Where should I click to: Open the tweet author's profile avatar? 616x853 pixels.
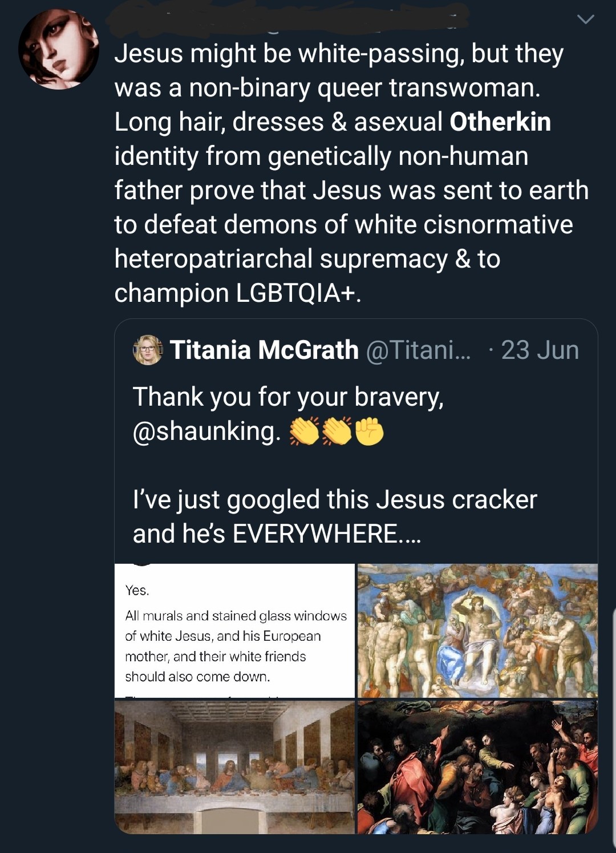(x=58, y=50)
